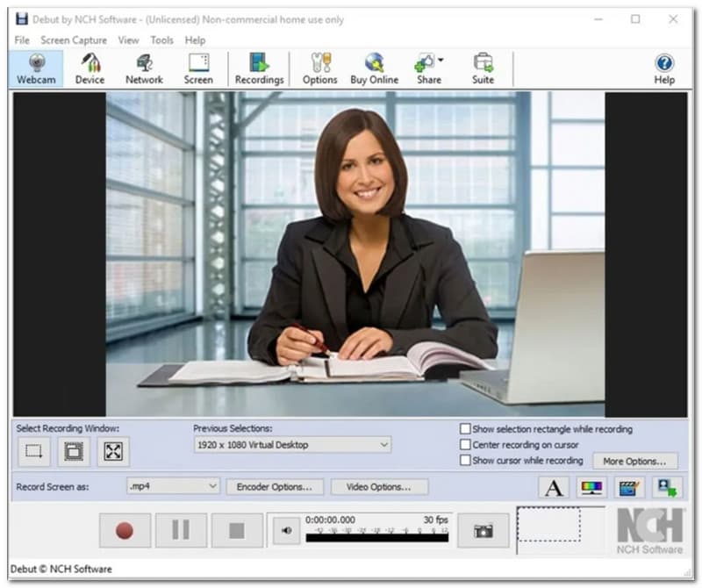Open the Tools menu
The width and height of the screenshot is (702, 588).
point(161,40)
